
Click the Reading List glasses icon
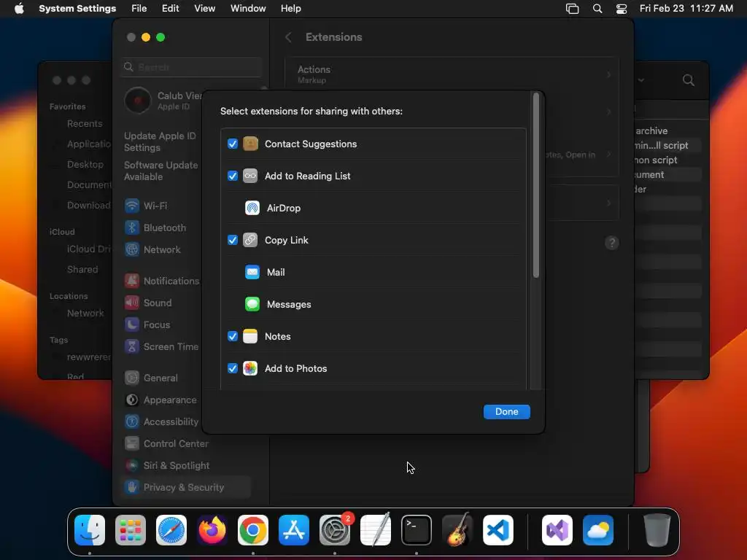click(250, 176)
